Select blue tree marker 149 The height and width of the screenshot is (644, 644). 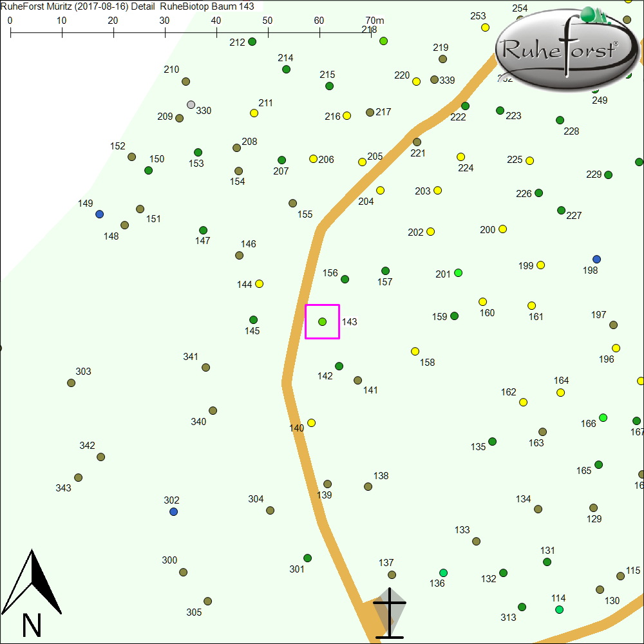point(99,214)
